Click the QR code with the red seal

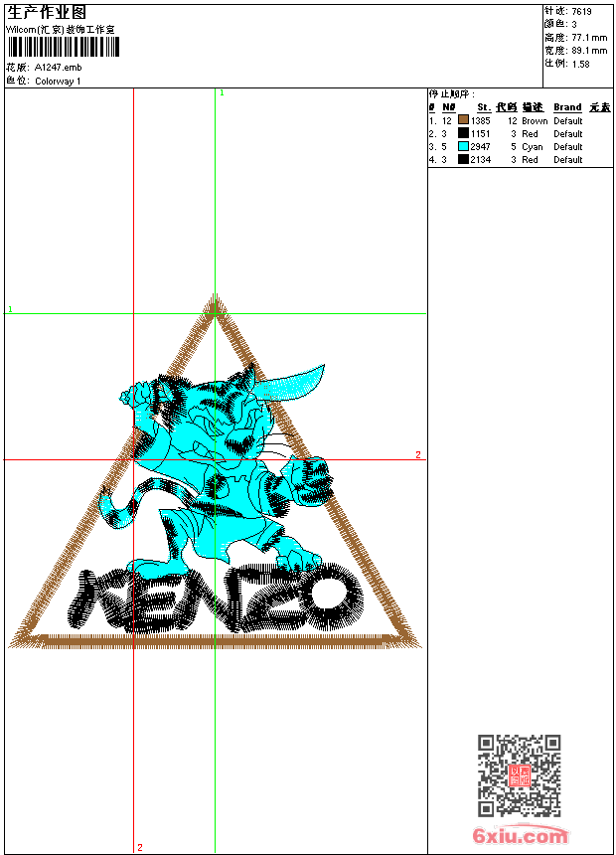click(x=519, y=774)
